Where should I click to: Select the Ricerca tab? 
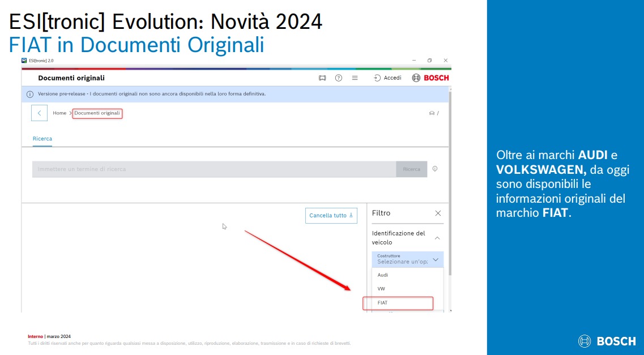(x=42, y=139)
